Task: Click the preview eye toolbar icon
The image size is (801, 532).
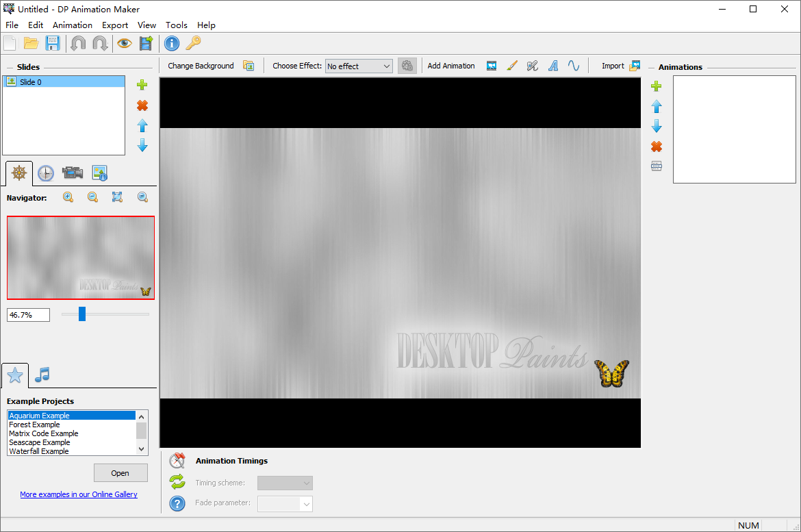Action: tap(124, 42)
